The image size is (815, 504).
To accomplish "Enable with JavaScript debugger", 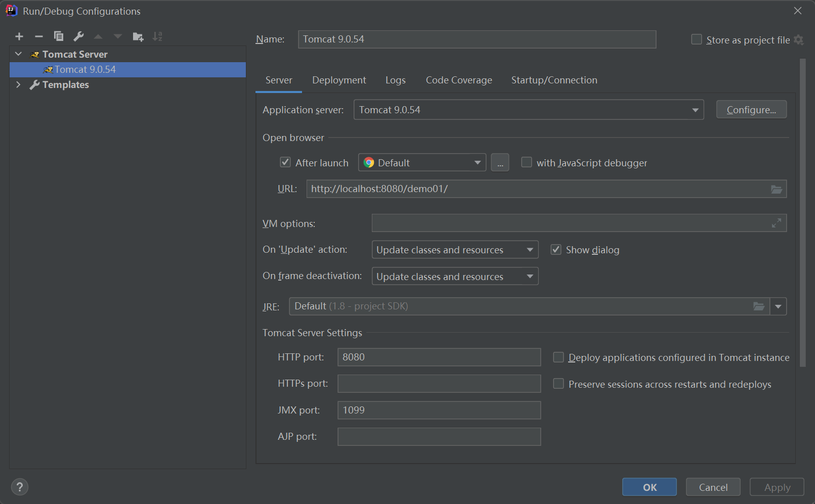I will (527, 162).
